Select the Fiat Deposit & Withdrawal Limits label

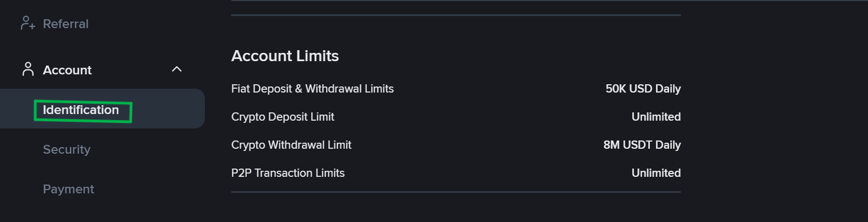pyautogui.click(x=312, y=89)
